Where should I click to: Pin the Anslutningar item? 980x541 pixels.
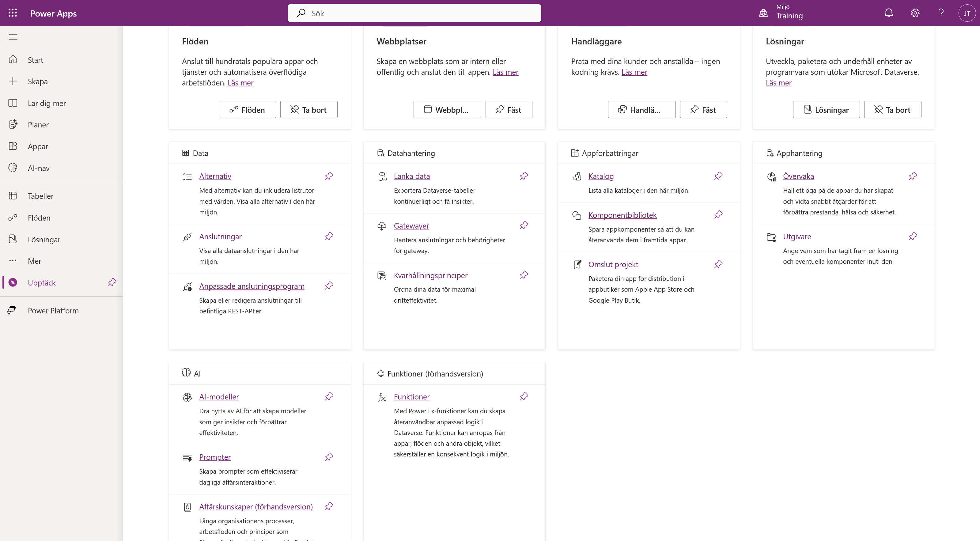[329, 236]
